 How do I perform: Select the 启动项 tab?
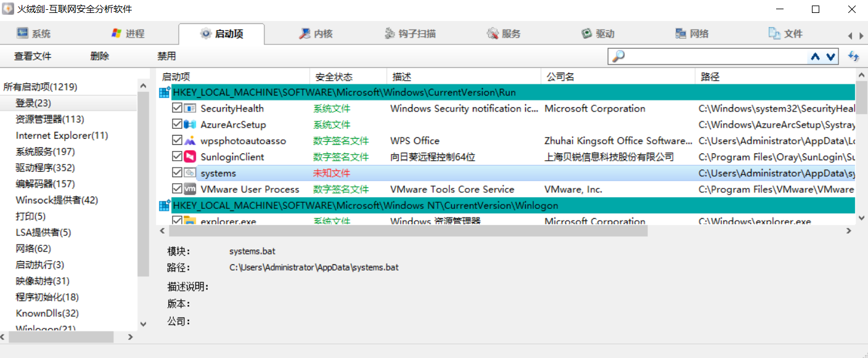(221, 34)
